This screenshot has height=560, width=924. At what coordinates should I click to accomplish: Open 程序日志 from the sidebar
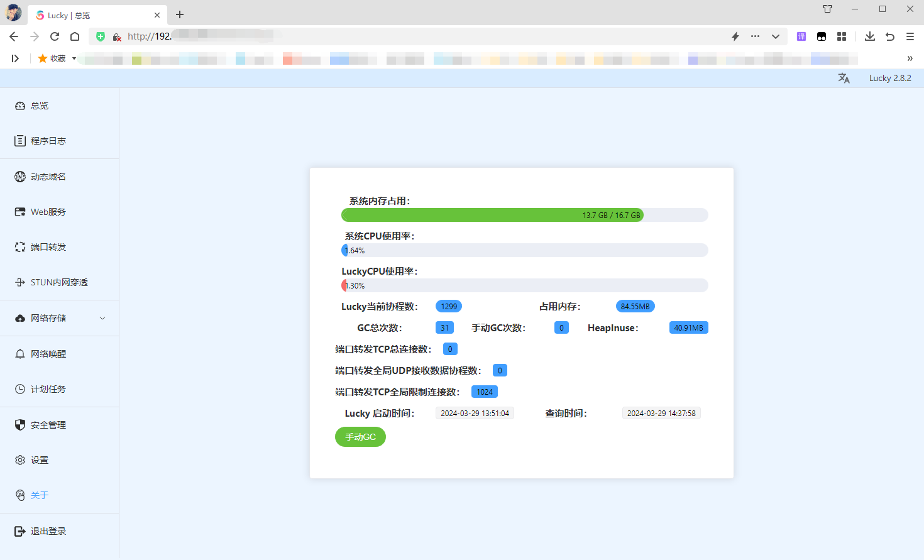point(48,141)
